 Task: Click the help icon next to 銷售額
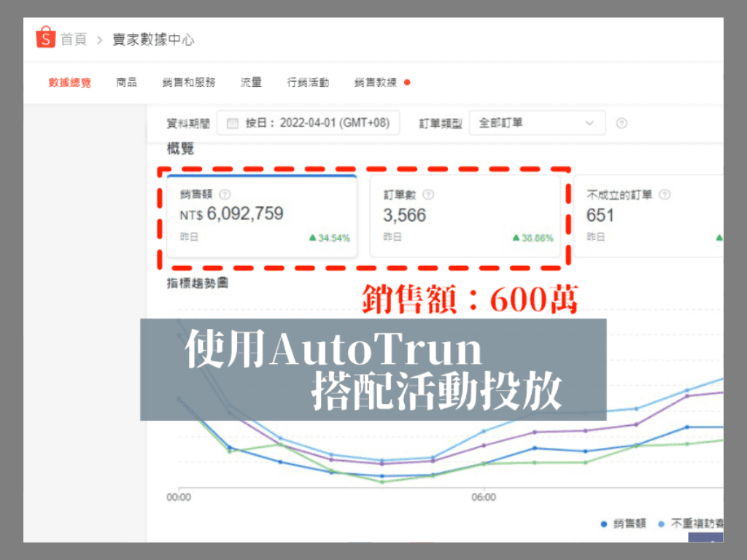[x=225, y=194]
